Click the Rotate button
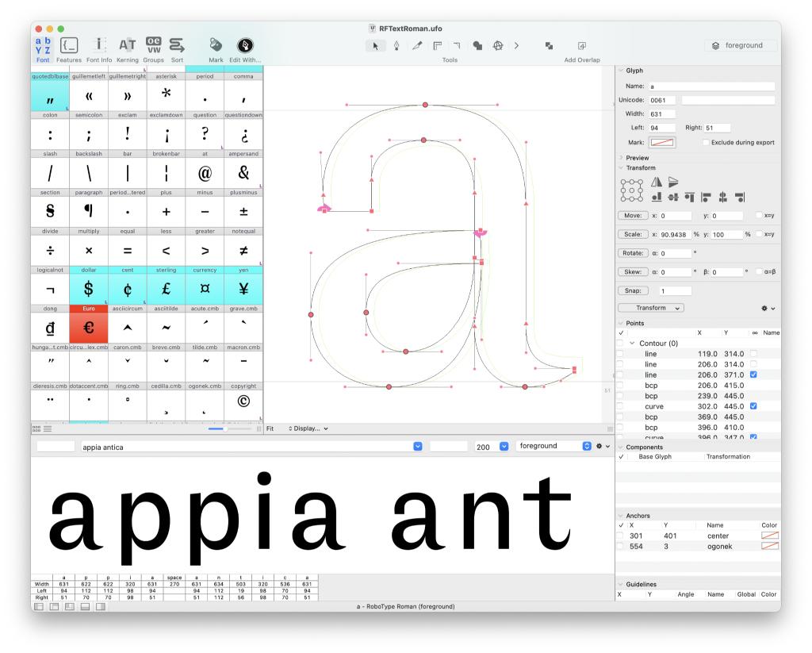This screenshot has width=812, height=653. pyautogui.click(x=633, y=253)
